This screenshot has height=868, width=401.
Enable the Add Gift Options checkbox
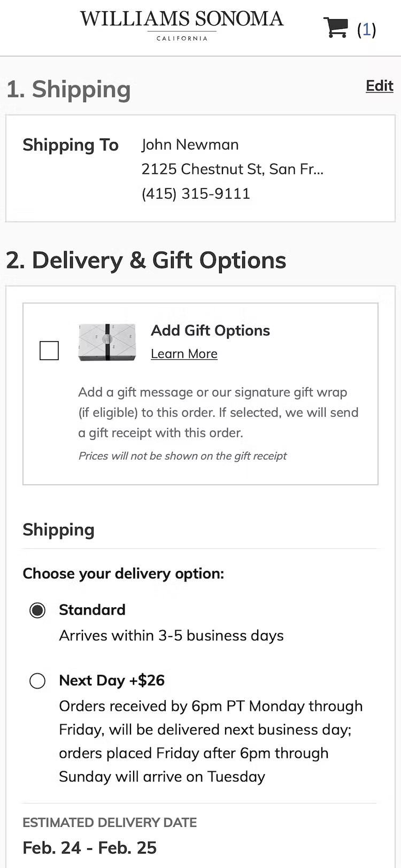(x=49, y=351)
